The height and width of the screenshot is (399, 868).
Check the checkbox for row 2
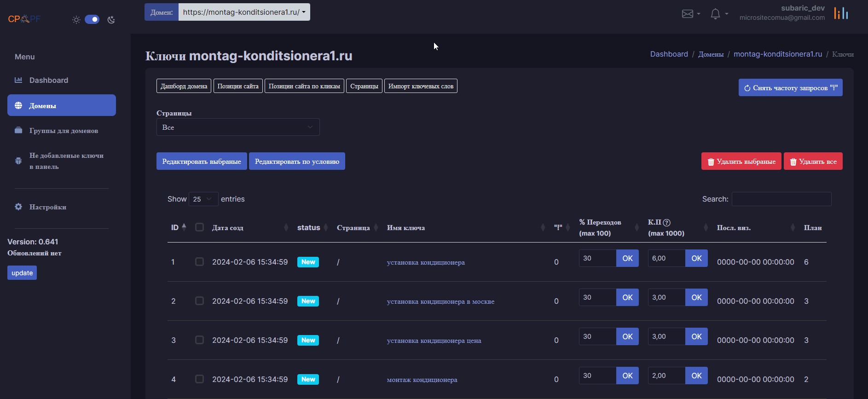click(199, 301)
